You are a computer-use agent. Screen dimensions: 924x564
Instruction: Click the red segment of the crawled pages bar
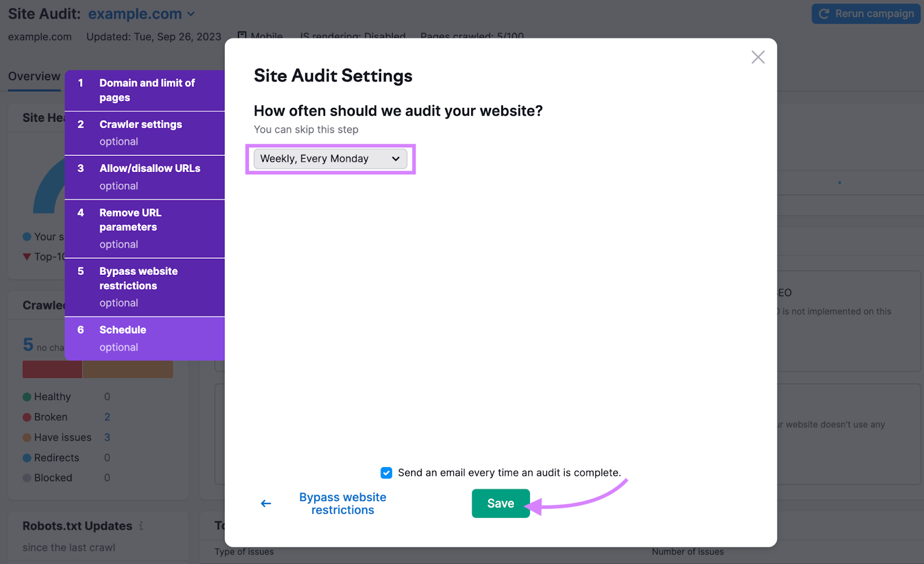52,369
